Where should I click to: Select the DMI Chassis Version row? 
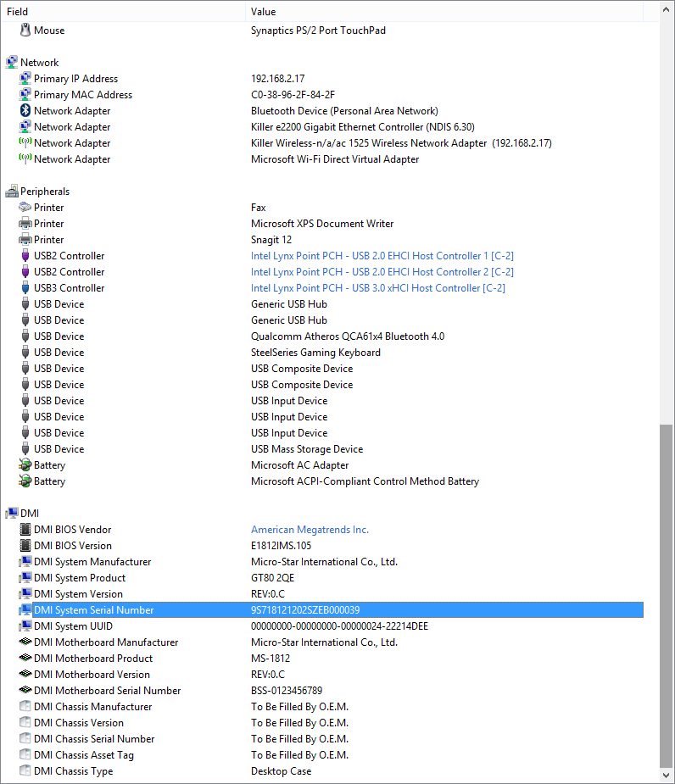pos(331,722)
